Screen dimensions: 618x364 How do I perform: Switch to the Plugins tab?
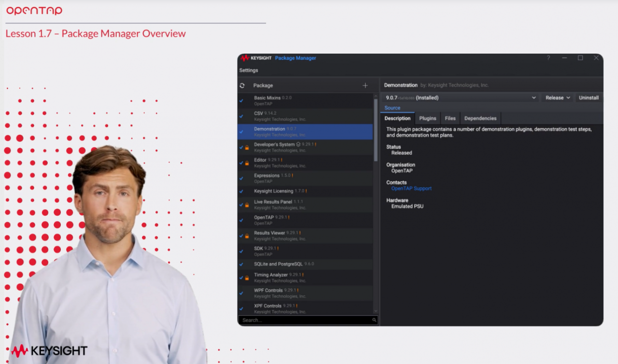pos(428,118)
